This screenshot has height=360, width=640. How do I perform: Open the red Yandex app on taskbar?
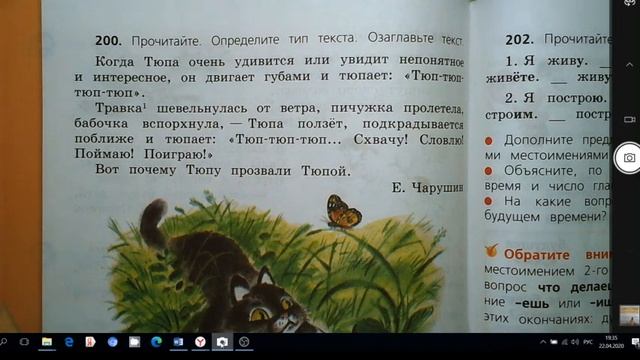[x=91, y=342]
